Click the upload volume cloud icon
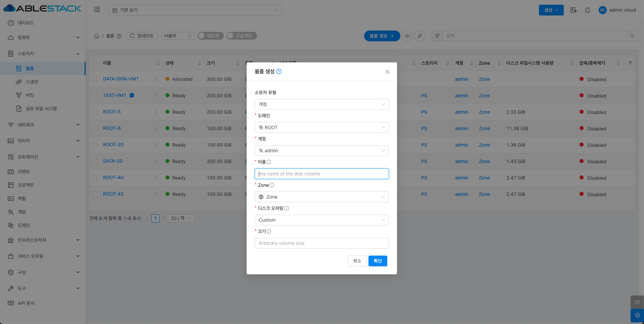Viewport: 644px width, 324px height. [x=407, y=36]
